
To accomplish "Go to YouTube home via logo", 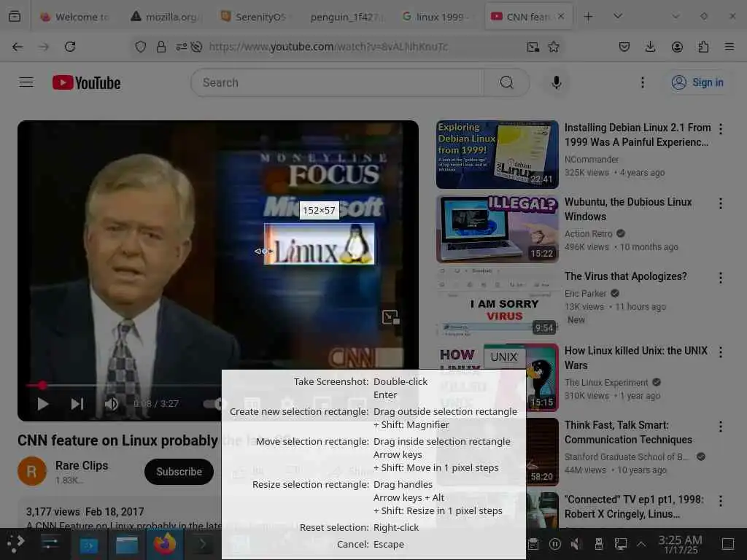I will coord(86,82).
